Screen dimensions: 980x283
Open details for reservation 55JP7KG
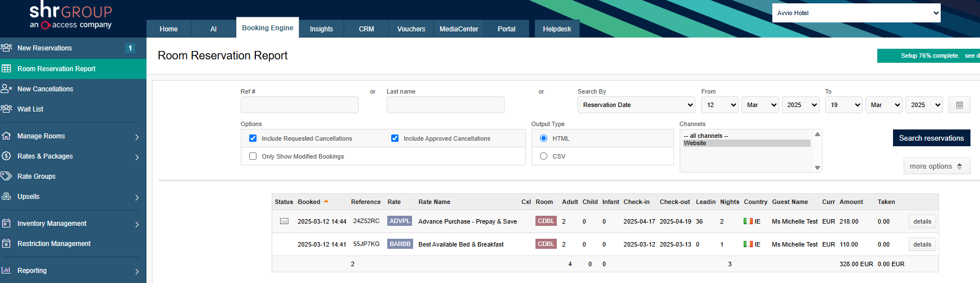coord(922,244)
